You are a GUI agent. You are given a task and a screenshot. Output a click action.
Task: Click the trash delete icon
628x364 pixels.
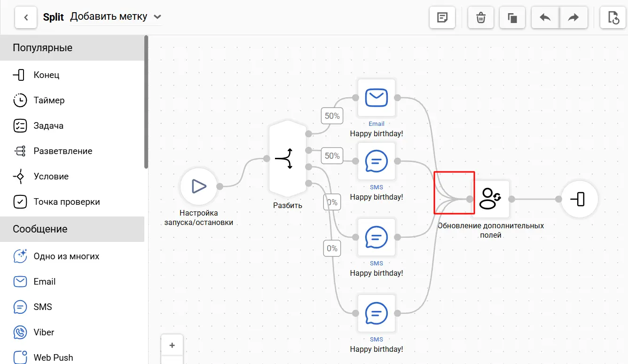481,18
